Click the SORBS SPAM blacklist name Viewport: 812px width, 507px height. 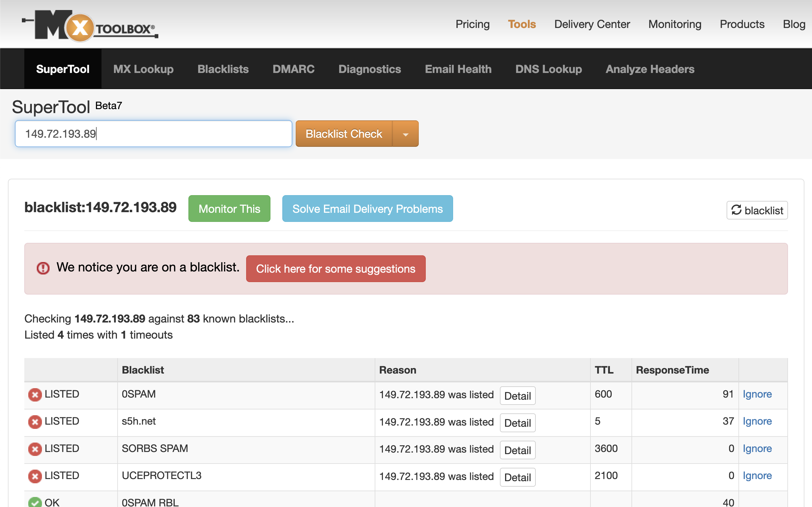point(155,448)
